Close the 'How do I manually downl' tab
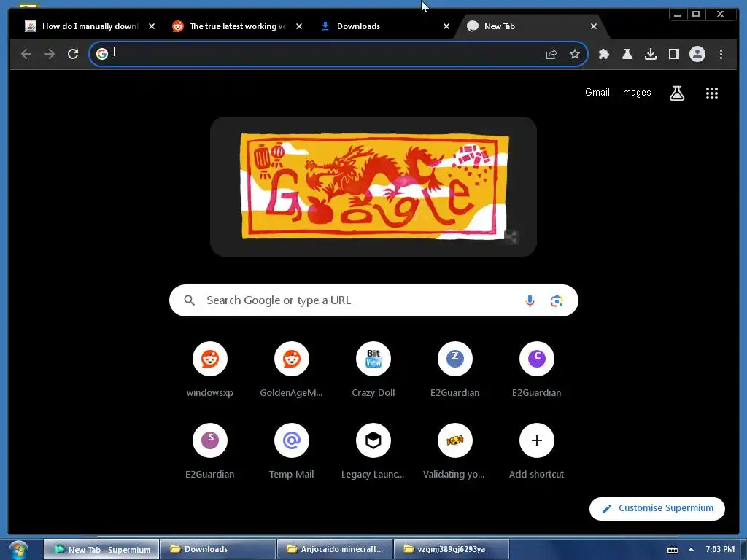This screenshot has width=747, height=560. coord(152,27)
